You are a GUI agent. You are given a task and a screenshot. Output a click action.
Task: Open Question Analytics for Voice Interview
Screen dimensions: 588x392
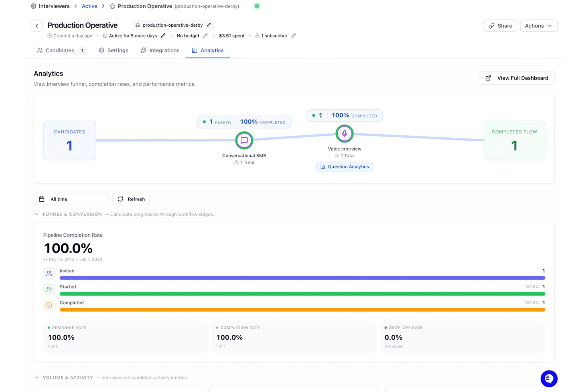pos(344,167)
